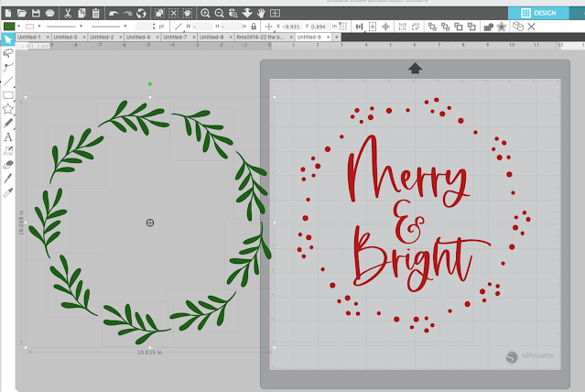This screenshot has height=392, width=585.
Task: Select the Knife tool
Action: 8,179
